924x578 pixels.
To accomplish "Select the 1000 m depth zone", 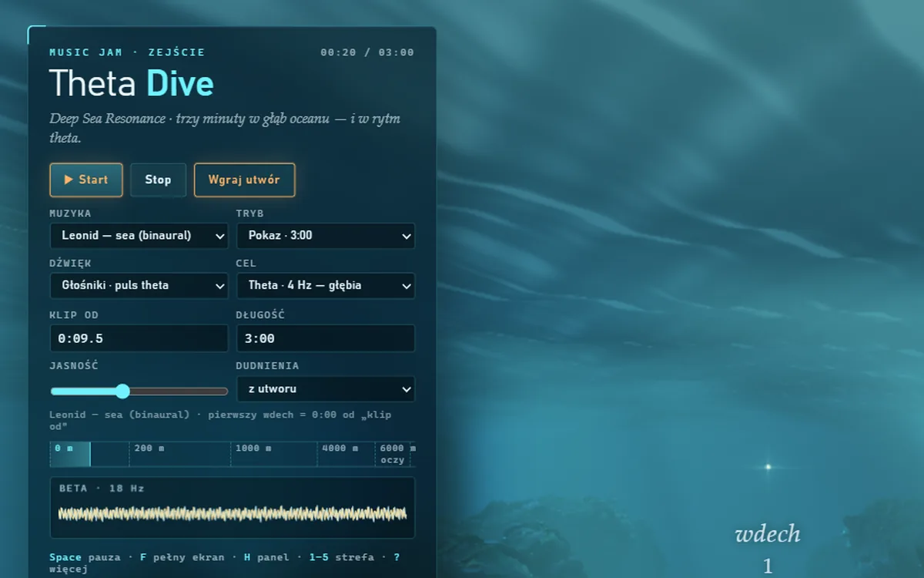I will 273,454.
